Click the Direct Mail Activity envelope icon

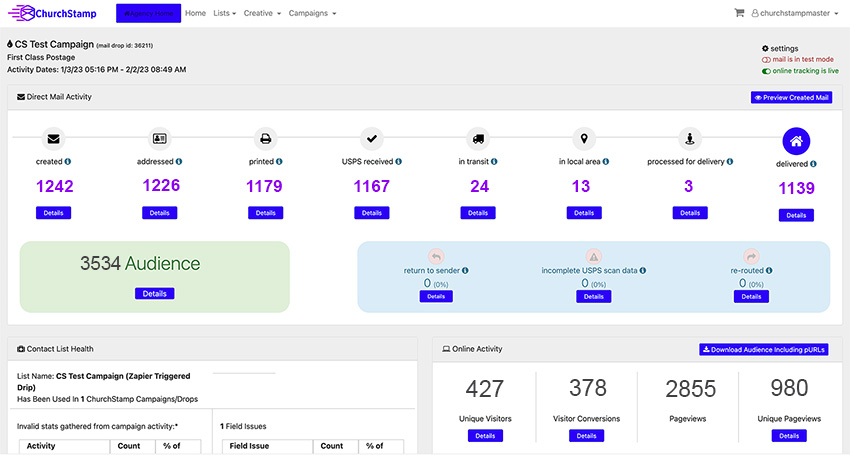(x=21, y=97)
